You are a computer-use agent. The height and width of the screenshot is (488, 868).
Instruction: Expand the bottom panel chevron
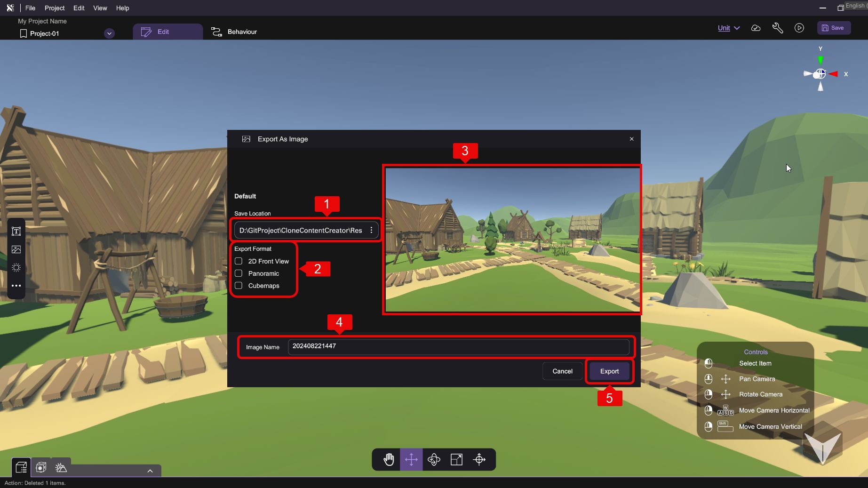[150, 471]
